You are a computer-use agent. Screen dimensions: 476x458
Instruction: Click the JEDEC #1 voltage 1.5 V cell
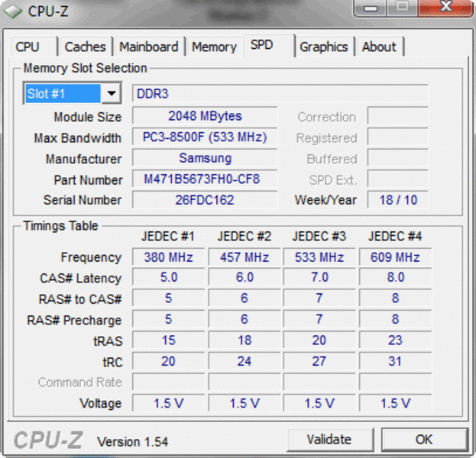[169, 403]
